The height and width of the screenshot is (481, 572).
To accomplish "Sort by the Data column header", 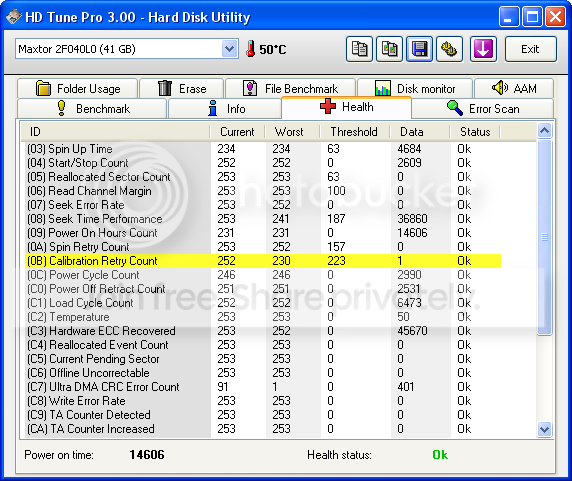I will pos(420,132).
